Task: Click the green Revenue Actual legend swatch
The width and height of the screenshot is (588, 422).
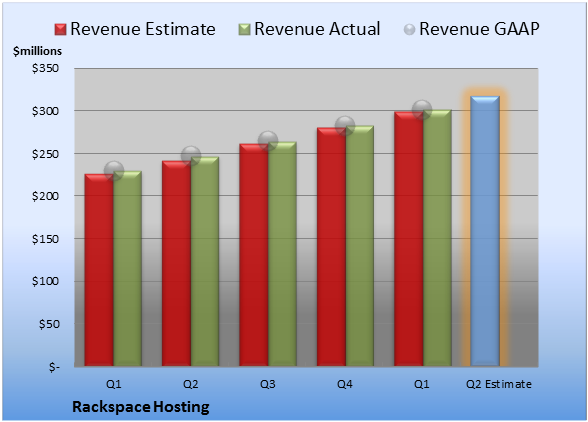Action: [x=244, y=30]
